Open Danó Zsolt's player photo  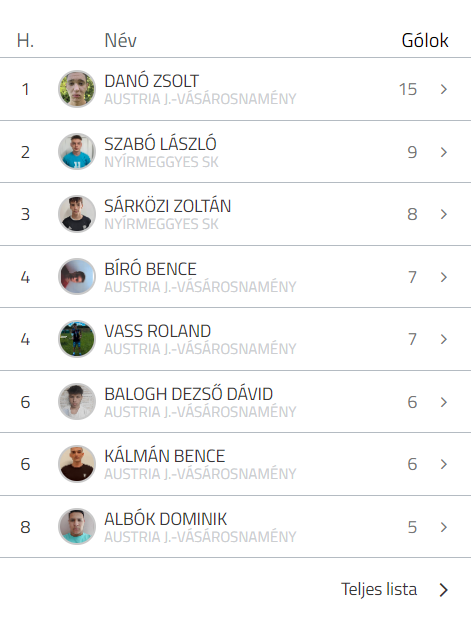[x=77, y=89]
